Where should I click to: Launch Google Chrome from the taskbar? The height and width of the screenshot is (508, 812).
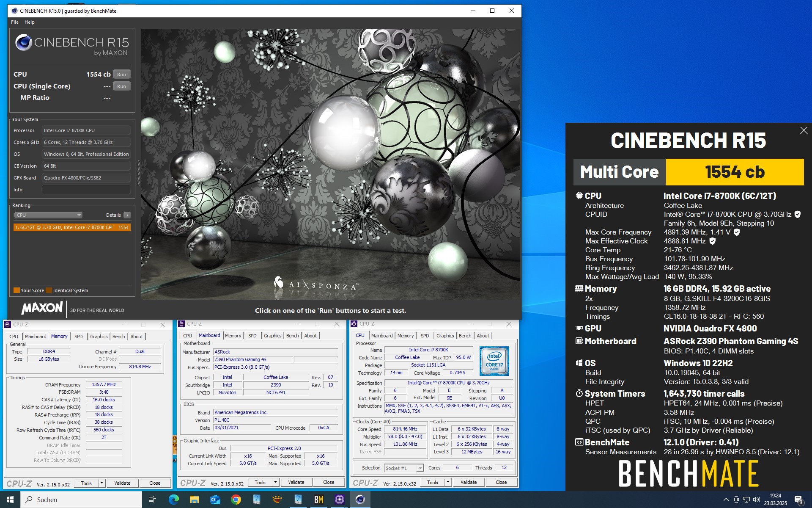(x=236, y=500)
